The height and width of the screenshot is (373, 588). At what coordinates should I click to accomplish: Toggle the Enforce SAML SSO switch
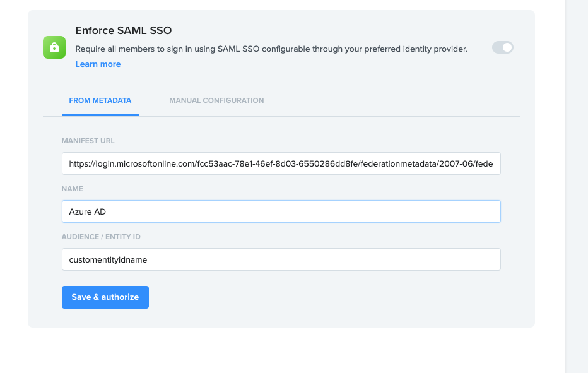click(x=503, y=47)
